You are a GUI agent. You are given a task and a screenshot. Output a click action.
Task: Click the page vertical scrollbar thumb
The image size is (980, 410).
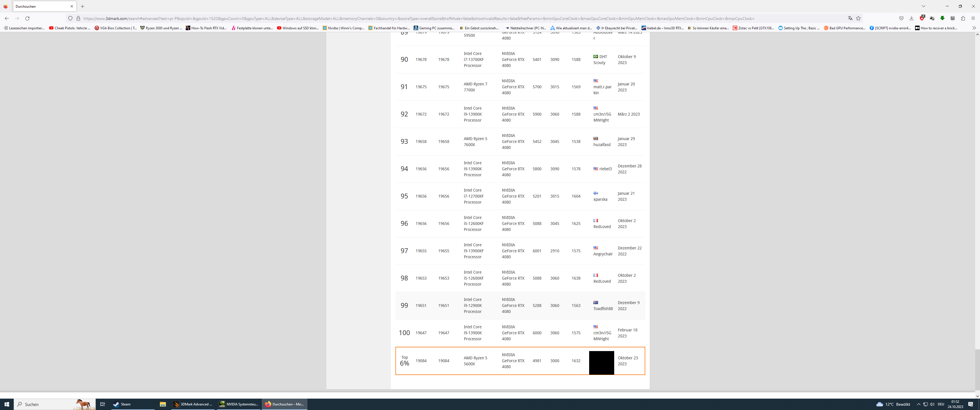point(977,369)
